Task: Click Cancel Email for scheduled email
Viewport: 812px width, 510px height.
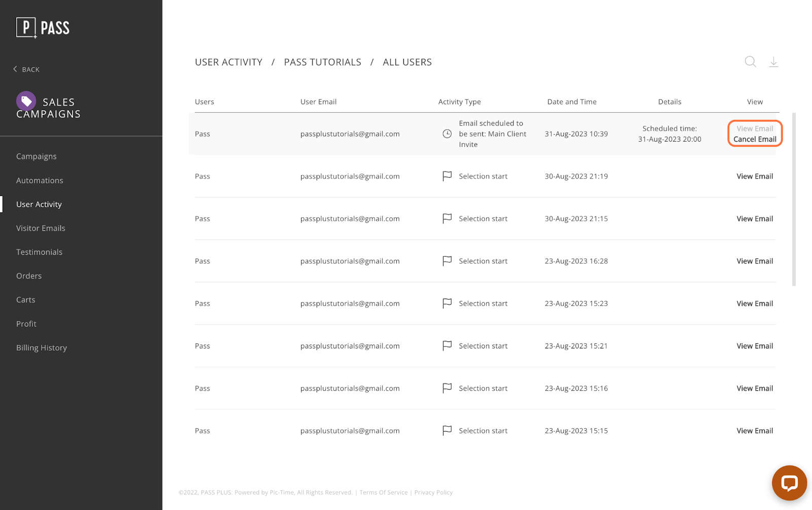Action: point(755,139)
